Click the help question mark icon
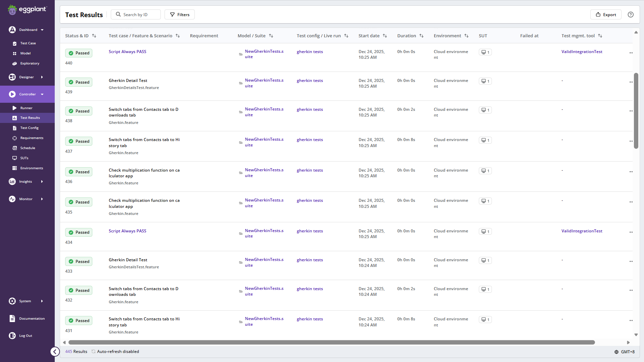 (630, 14)
